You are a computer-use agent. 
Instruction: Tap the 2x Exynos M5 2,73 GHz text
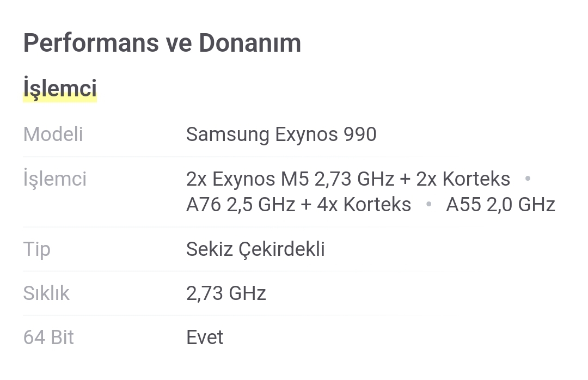point(290,179)
